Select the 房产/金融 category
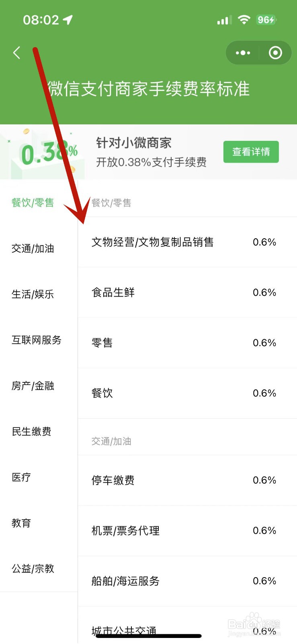This screenshot has height=644, width=297. pos(33,386)
